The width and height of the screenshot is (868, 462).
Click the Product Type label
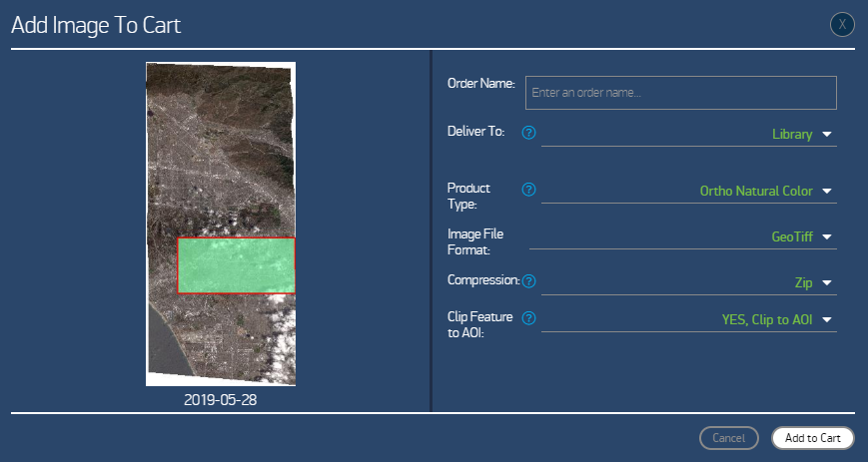(468, 196)
